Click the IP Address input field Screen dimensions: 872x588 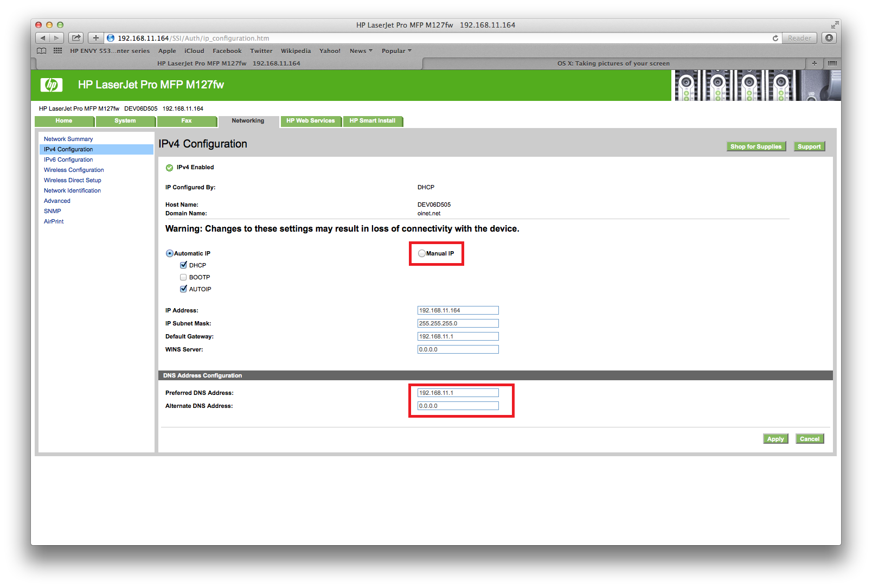pos(458,310)
